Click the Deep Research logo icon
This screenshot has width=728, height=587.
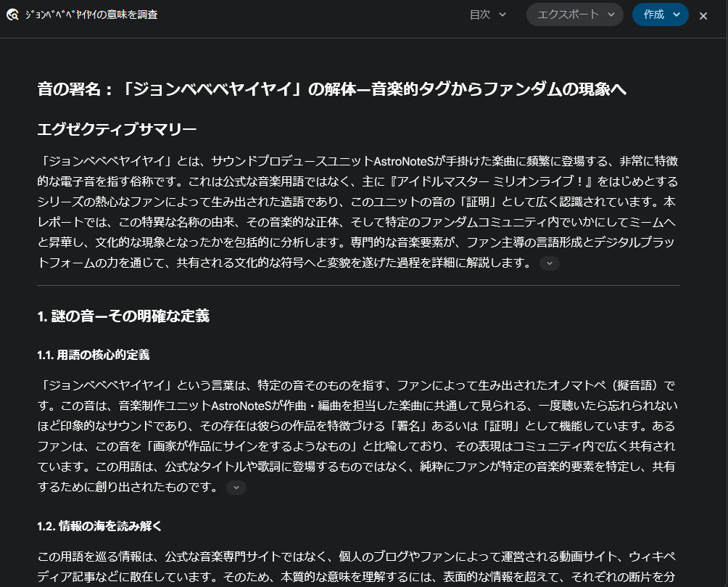[12, 15]
